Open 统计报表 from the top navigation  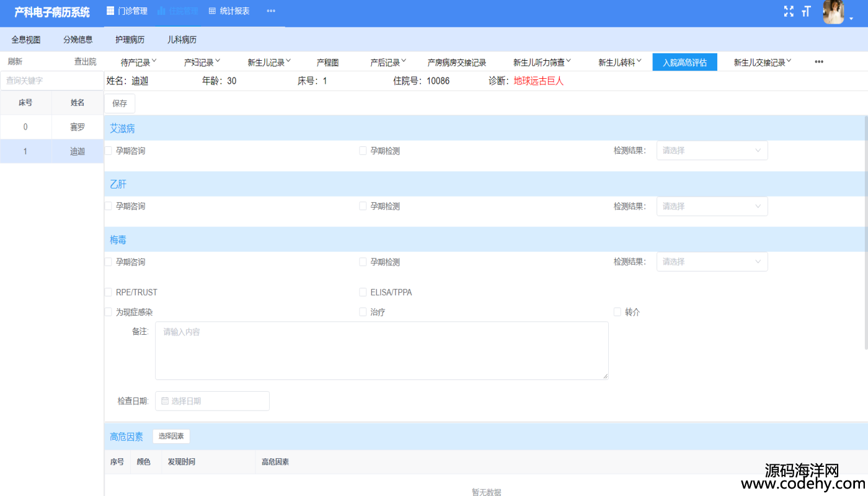pyautogui.click(x=229, y=11)
